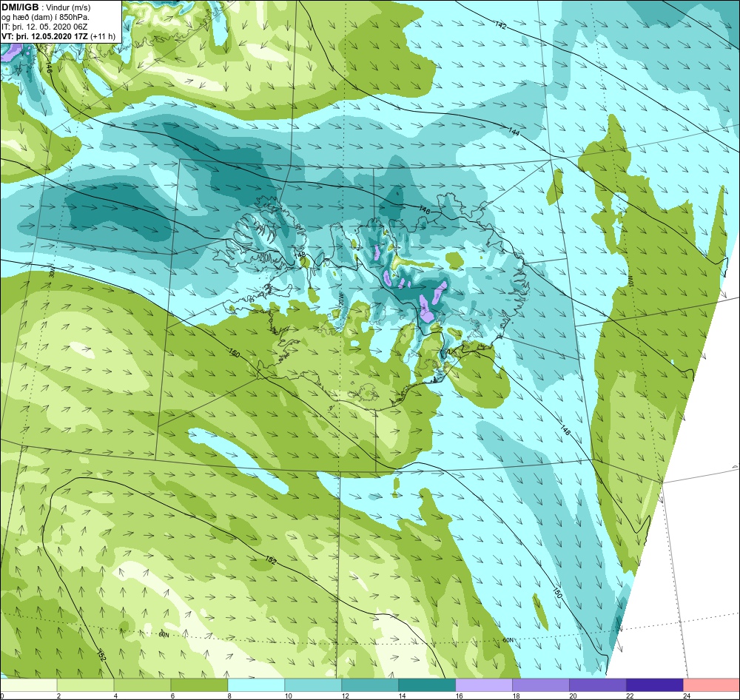Click the 22–24 m/s dark indigo legend swatch

click(655, 685)
